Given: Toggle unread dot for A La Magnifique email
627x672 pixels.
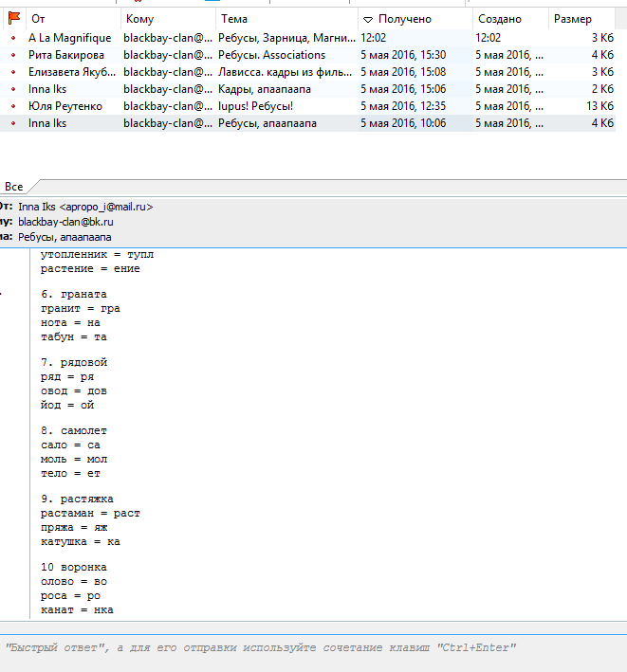Looking at the screenshot, I should tap(13, 38).
